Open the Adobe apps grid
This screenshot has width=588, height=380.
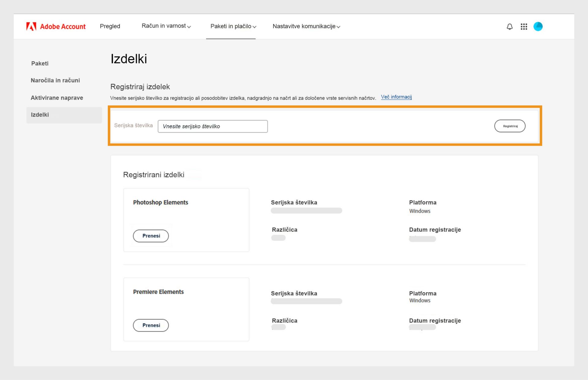524,26
